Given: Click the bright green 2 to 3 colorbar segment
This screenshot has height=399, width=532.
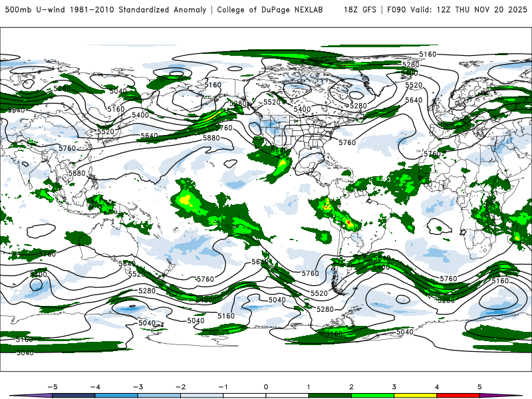Looking at the screenshot, I should (x=372, y=396).
